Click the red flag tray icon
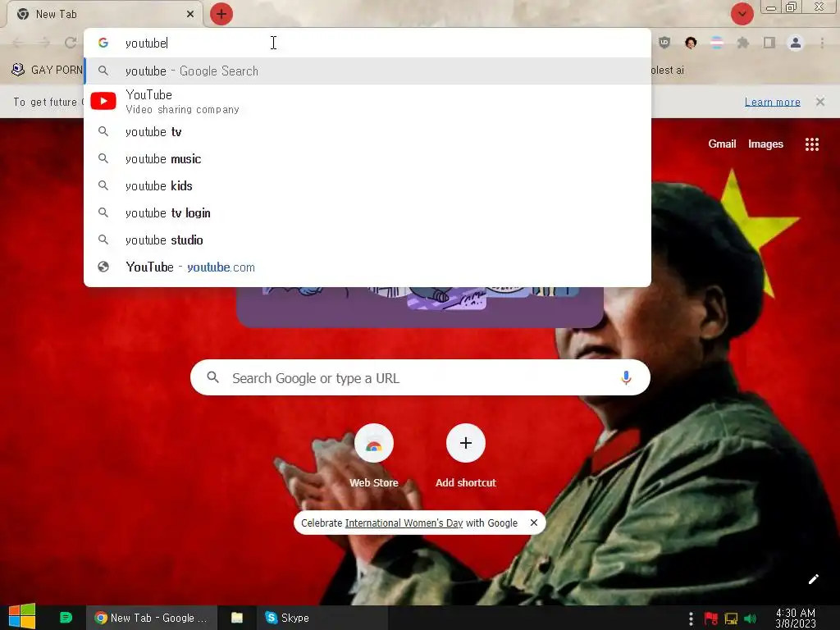 pos(711,619)
